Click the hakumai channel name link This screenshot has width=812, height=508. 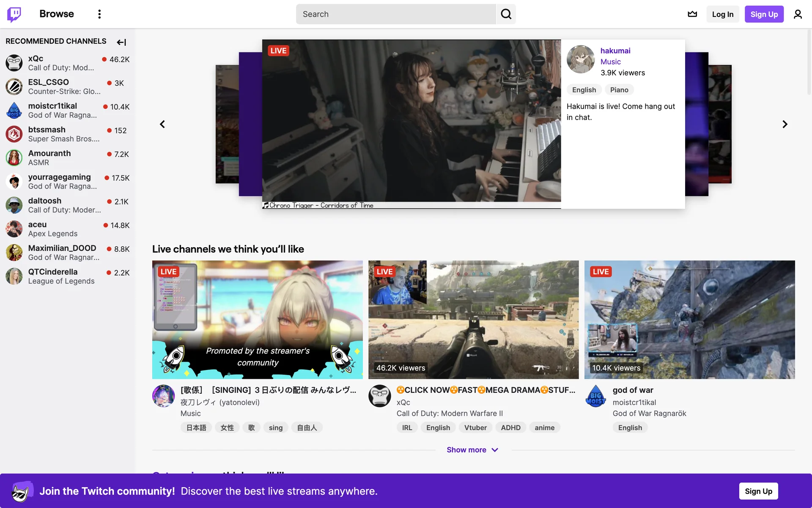(x=615, y=50)
